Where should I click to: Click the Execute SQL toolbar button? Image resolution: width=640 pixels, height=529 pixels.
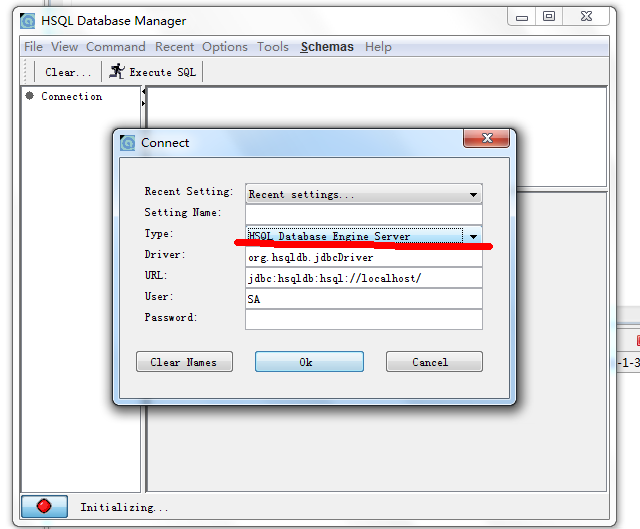pos(153,72)
